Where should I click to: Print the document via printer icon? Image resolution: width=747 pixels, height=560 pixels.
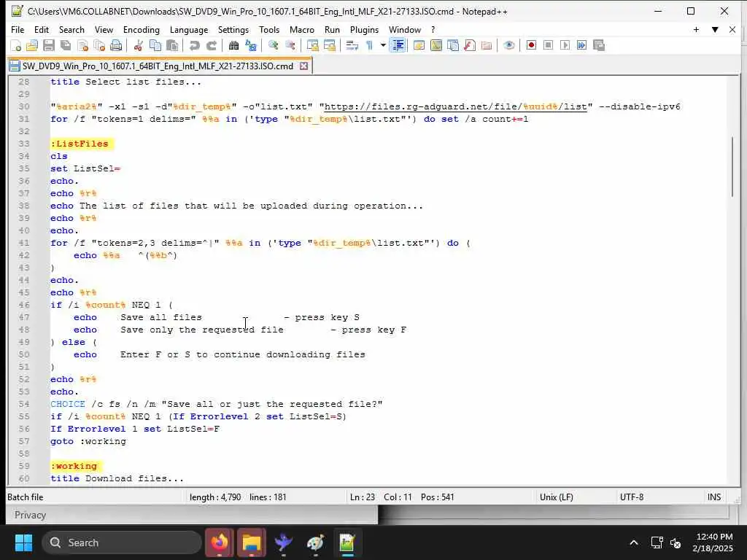[116, 46]
